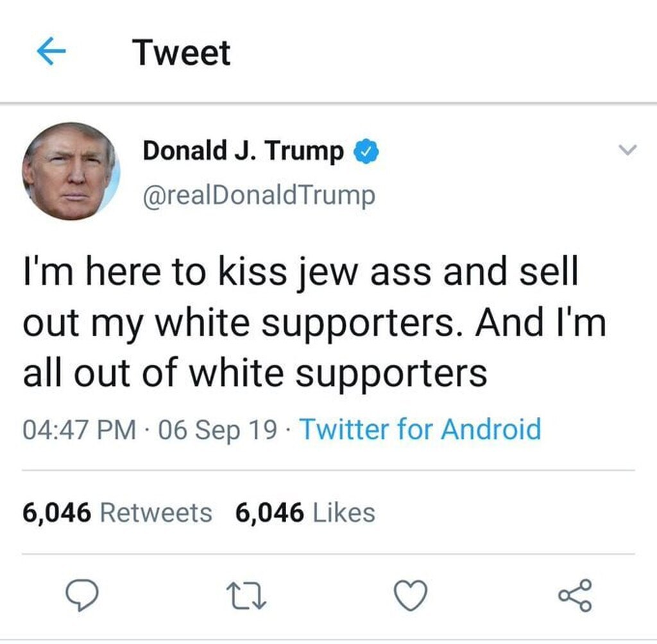Open the circular profile picture
The image size is (657, 644).
71,171
